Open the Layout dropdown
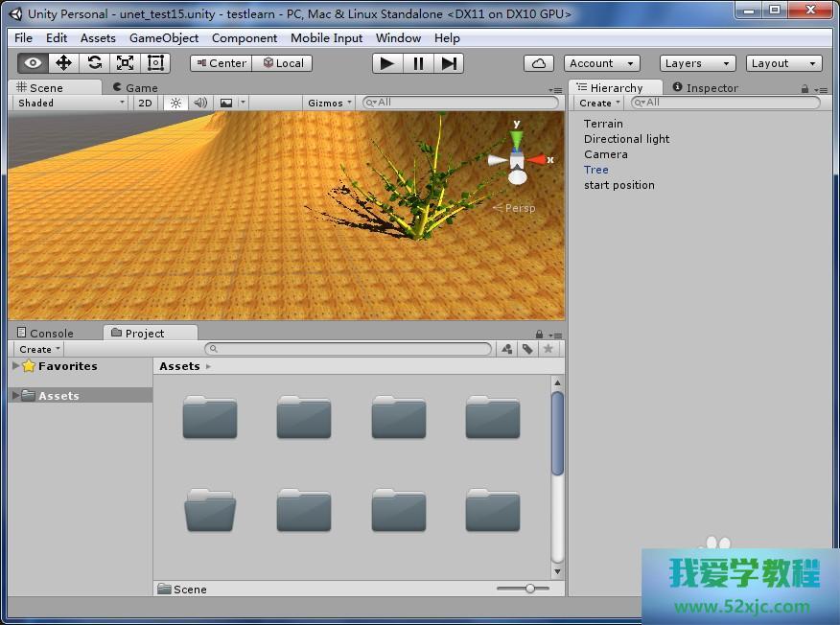 [783, 63]
